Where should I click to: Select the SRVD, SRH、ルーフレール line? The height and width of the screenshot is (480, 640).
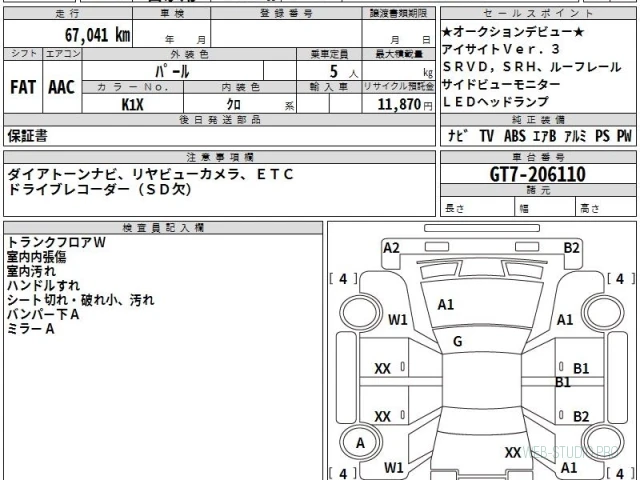click(x=532, y=67)
